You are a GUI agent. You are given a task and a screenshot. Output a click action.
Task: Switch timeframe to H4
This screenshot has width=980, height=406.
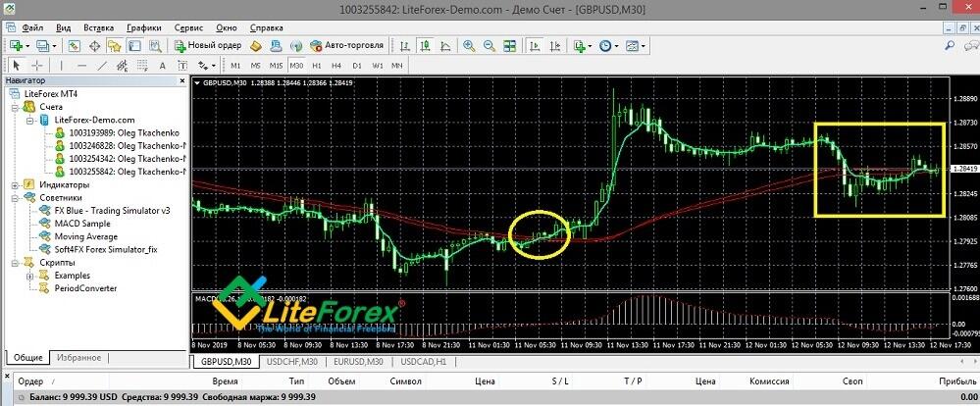[336, 65]
